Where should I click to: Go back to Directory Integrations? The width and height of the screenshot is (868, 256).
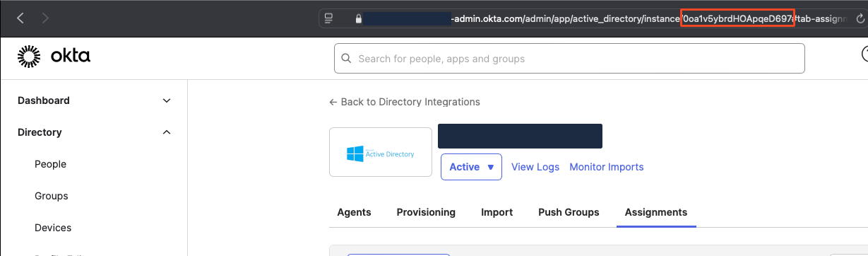point(405,102)
